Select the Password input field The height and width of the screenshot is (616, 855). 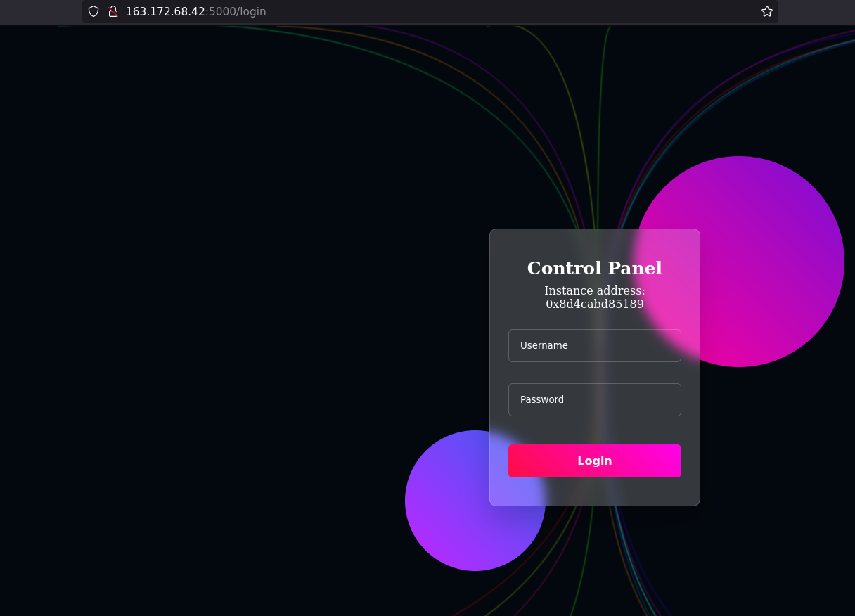coord(594,399)
